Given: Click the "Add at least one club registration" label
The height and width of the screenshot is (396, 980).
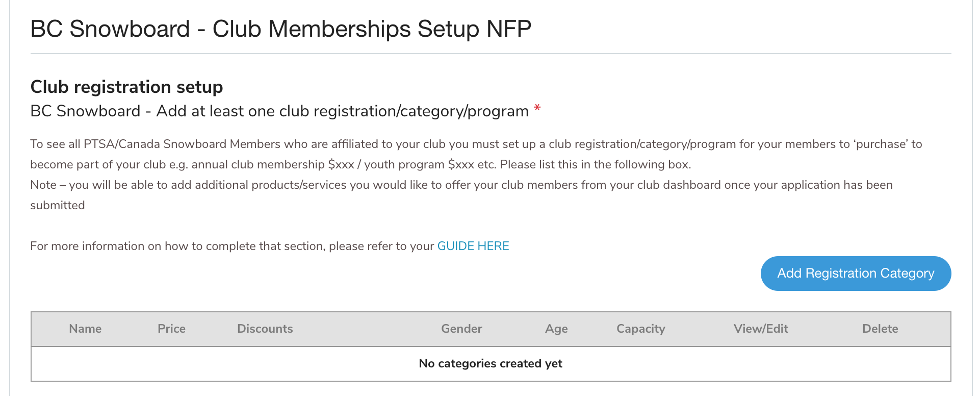Looking at the screenshot, I should point(279,111).
